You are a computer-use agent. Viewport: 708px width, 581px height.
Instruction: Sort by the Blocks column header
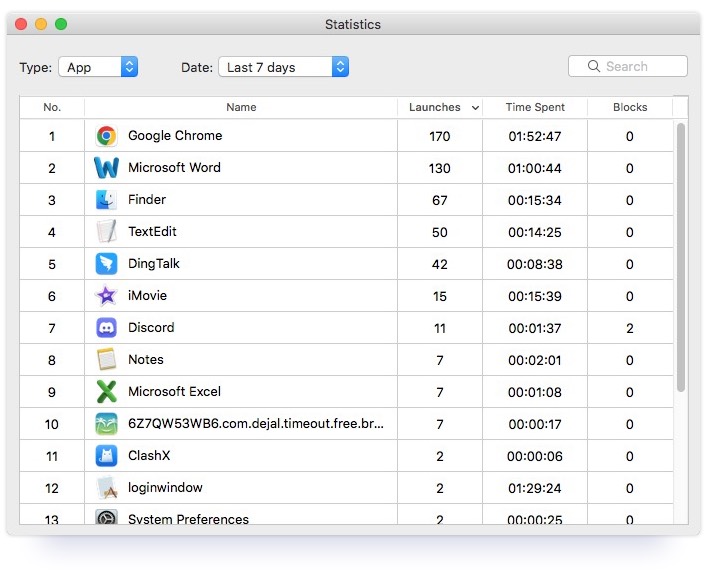click(630, 107)
